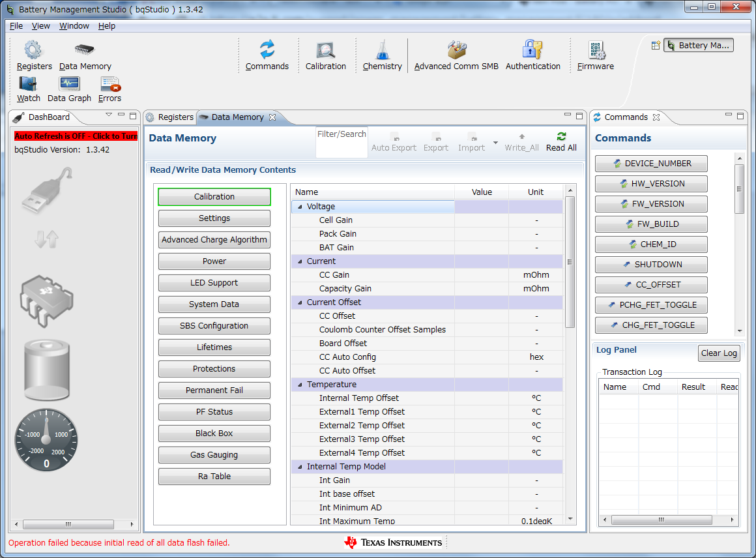Open the Errors icon
This screenshot has width=756, height=558.
tap(110, 84)
